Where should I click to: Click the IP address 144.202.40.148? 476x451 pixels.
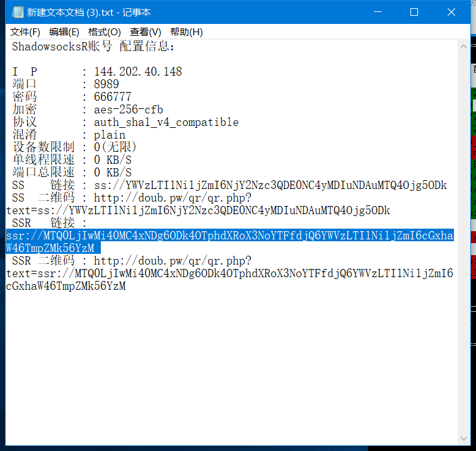click(138, 72)
